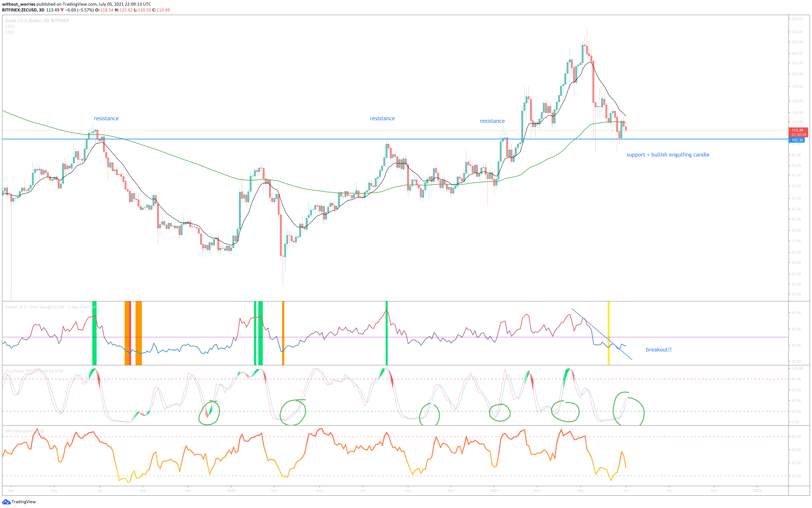Click the 'Zcash / U.S. Dollar, 3D, BITFINEX' title
Screen dimensions: 812x508
37,21
